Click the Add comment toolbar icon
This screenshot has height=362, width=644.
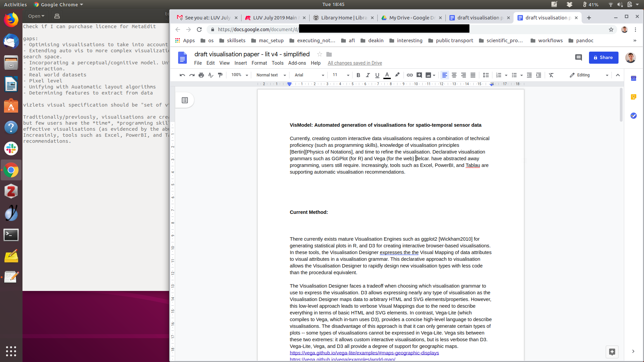click(419, 75)
